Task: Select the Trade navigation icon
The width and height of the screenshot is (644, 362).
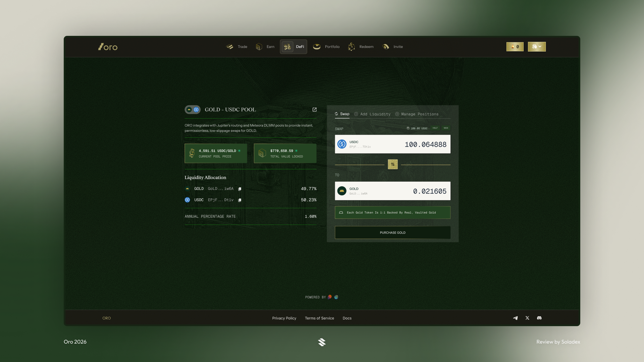Action: (230, 47)
